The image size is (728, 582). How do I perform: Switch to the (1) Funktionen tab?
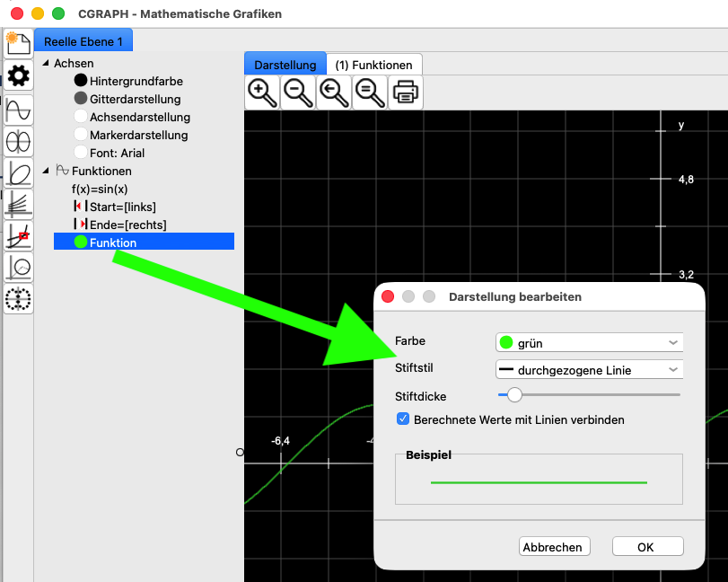click(x=373, y=65)
